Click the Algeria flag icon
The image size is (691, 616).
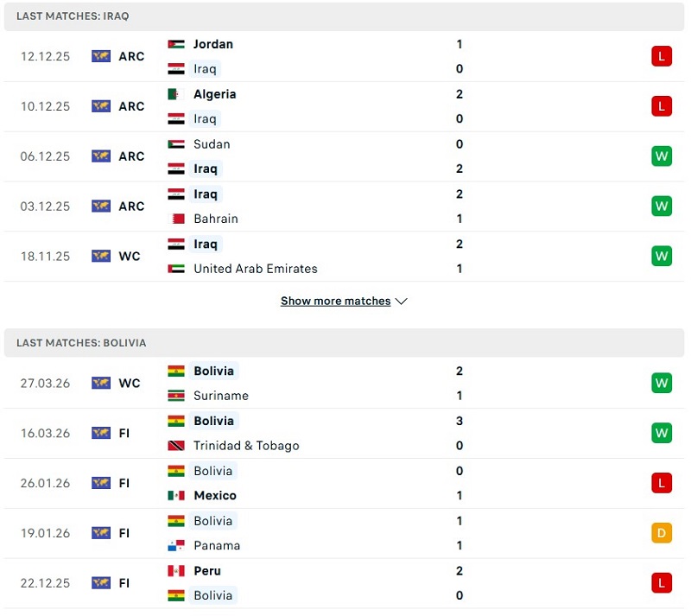tap(176, 94)
